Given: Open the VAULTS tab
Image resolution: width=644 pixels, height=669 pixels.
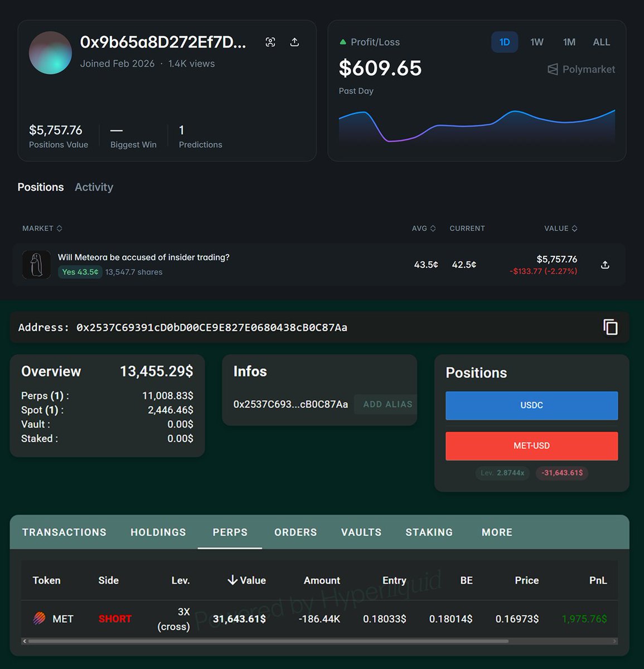Looking at the screenshot, I should click(361, 532).
